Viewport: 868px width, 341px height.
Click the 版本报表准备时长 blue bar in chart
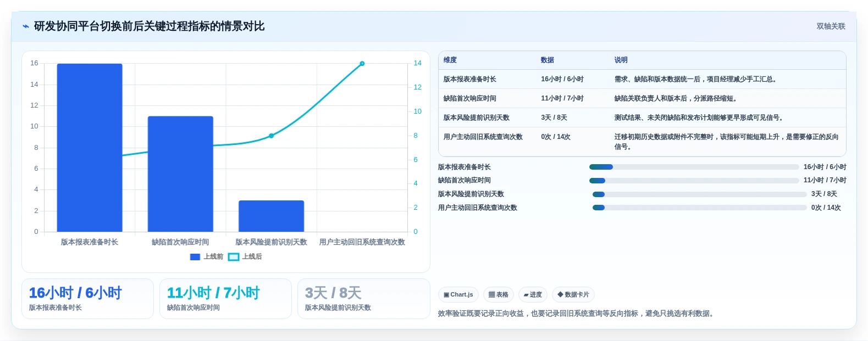90,148
